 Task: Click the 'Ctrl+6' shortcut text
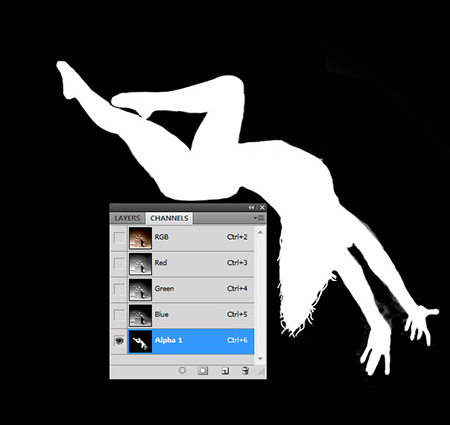(237, 340)
